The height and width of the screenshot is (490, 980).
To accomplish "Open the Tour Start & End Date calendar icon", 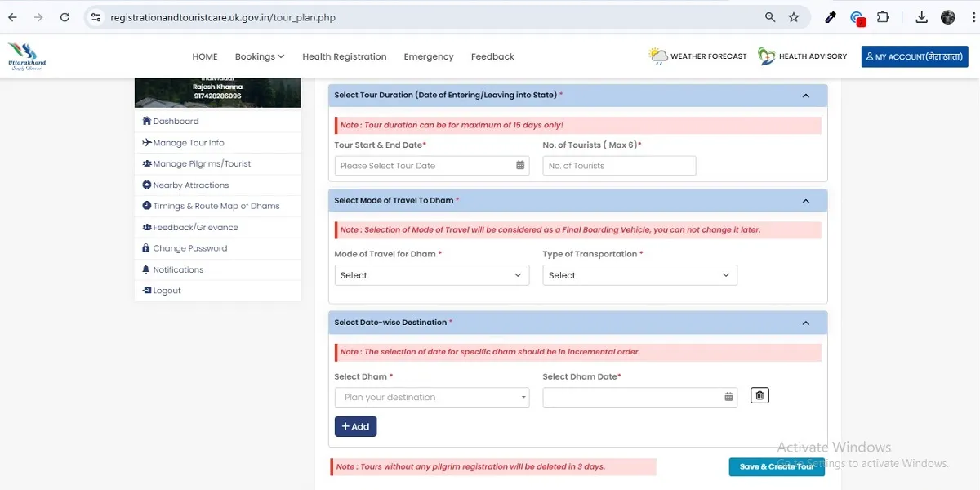I will click(520, 165).
